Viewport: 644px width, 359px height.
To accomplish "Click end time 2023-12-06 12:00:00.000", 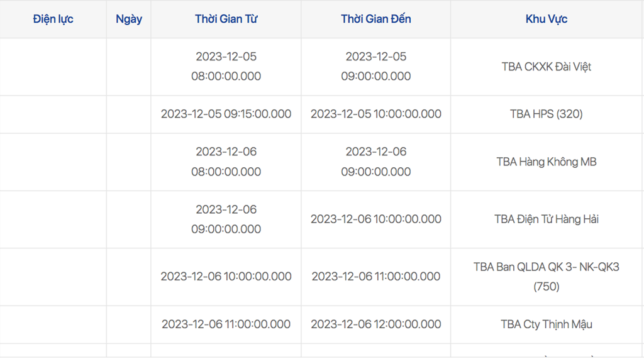I will [x=376, y=324].
